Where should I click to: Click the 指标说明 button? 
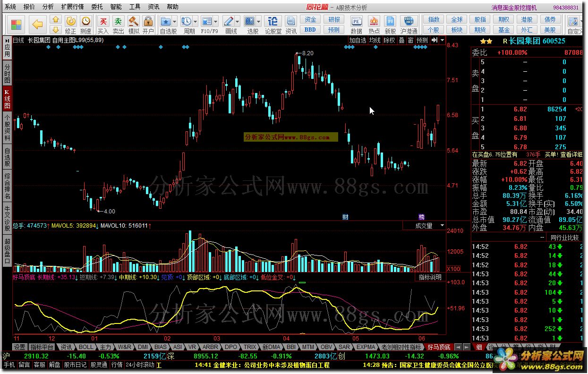430,277
